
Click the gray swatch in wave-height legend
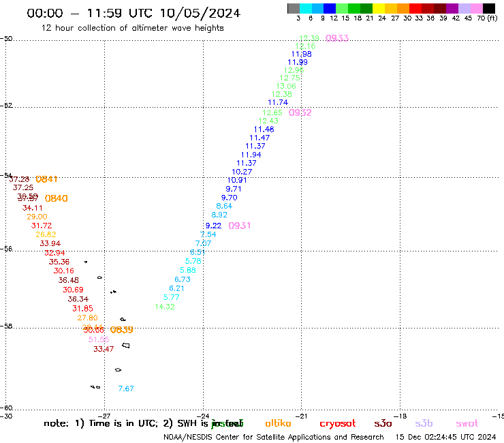(x=294, y=8)
